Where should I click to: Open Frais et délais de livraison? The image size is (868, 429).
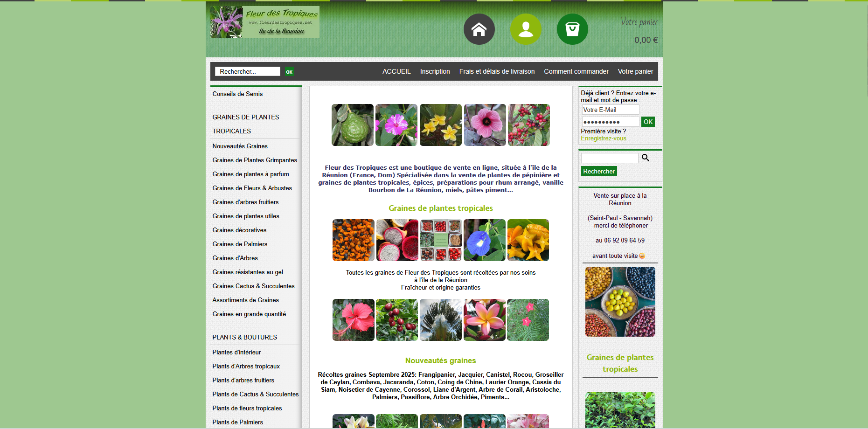pyautogui.click(x=497, y=71)
